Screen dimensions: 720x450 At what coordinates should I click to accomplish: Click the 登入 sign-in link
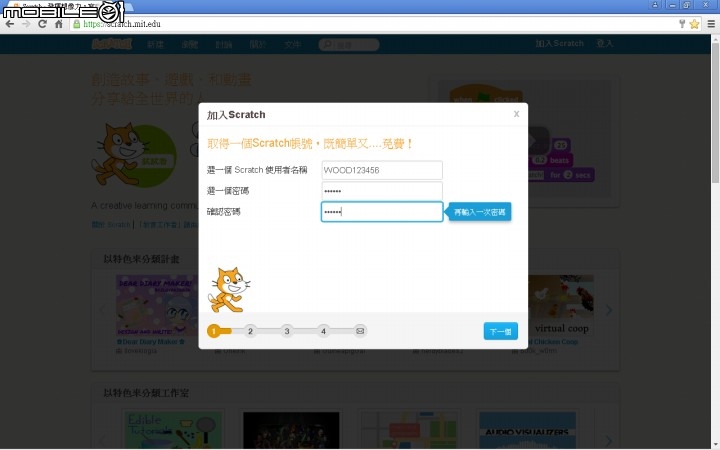pyautogui.click(x=605, y=43)
